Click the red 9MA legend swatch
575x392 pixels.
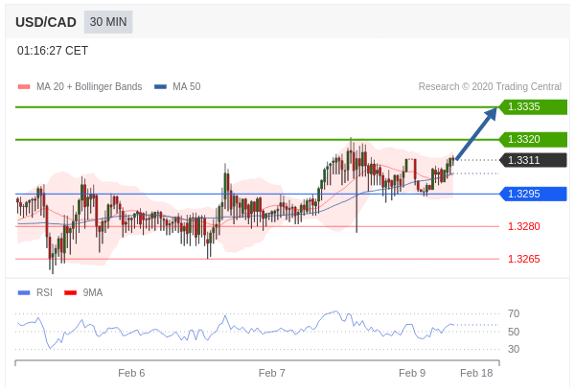pyautogui.click(x=70, y=292)
